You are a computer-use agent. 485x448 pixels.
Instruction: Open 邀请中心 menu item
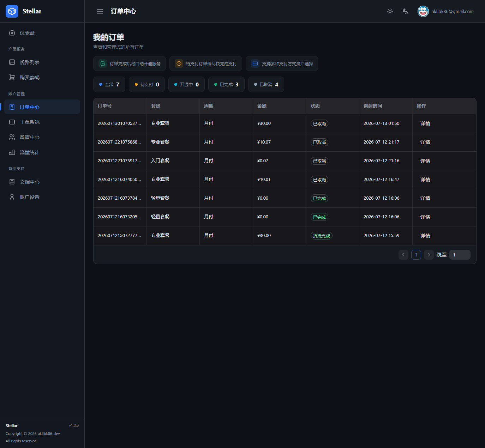point(42,137)
